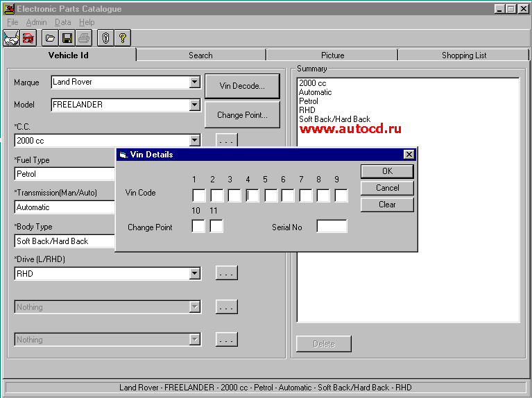Open the Admin menu
This screenshot has height=398, width=532.
coord(36,22)
